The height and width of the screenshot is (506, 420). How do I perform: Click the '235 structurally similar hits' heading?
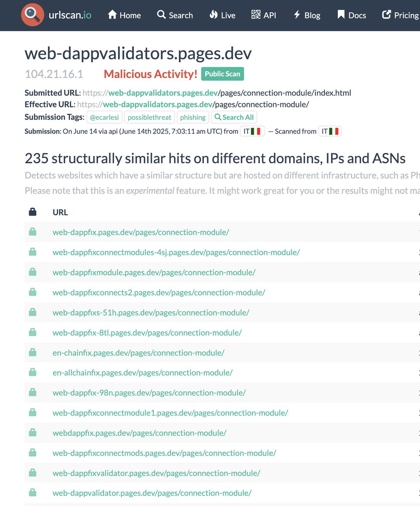215,159
